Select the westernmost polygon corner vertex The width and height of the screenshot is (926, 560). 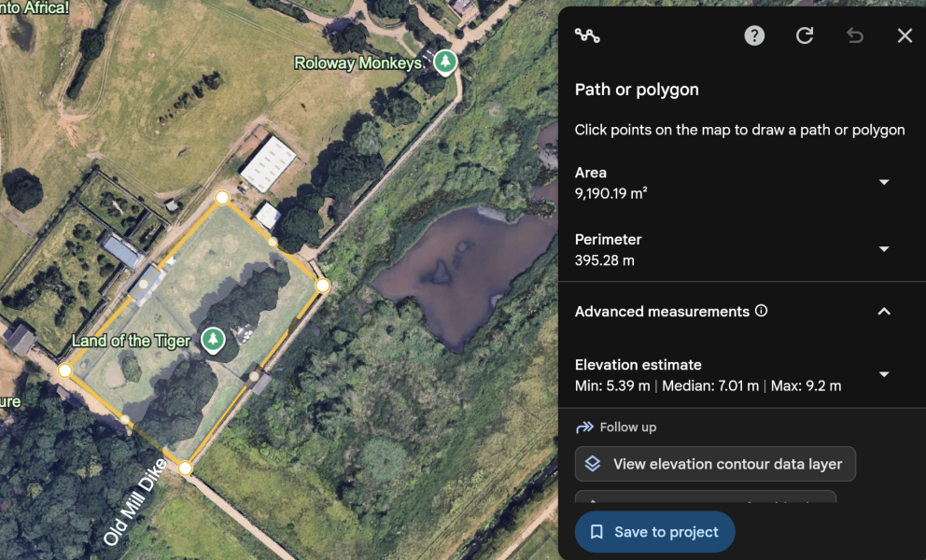pyautogui.click(x=65, y=371)
